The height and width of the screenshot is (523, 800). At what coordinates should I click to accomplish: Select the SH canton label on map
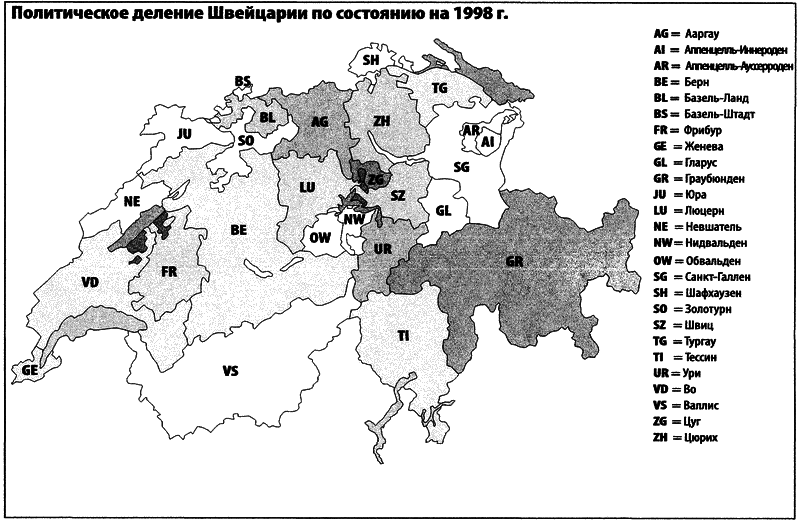pyautogui.click(x=371, y=60)
